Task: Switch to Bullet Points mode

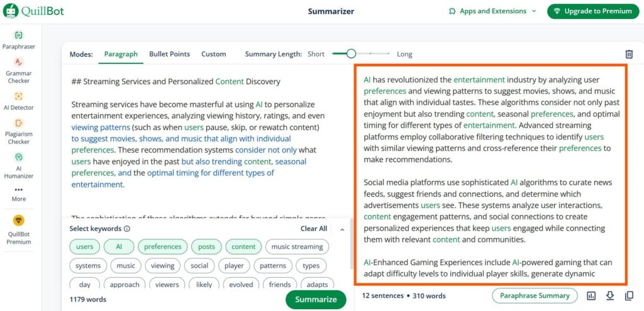Action: point(169,54)
